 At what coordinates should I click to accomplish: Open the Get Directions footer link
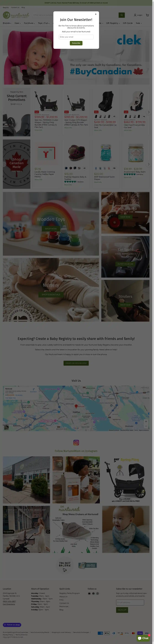(x=9, y=604)
